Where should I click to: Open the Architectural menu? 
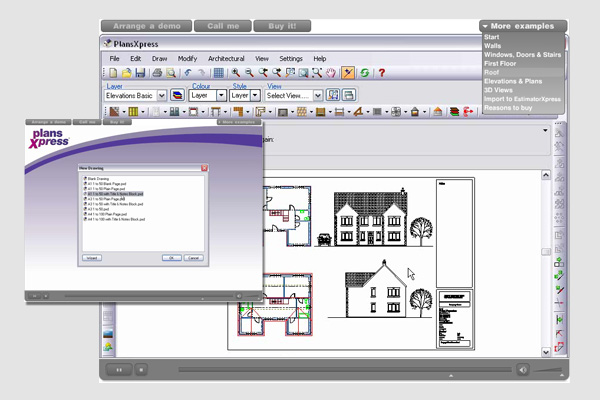225,59
